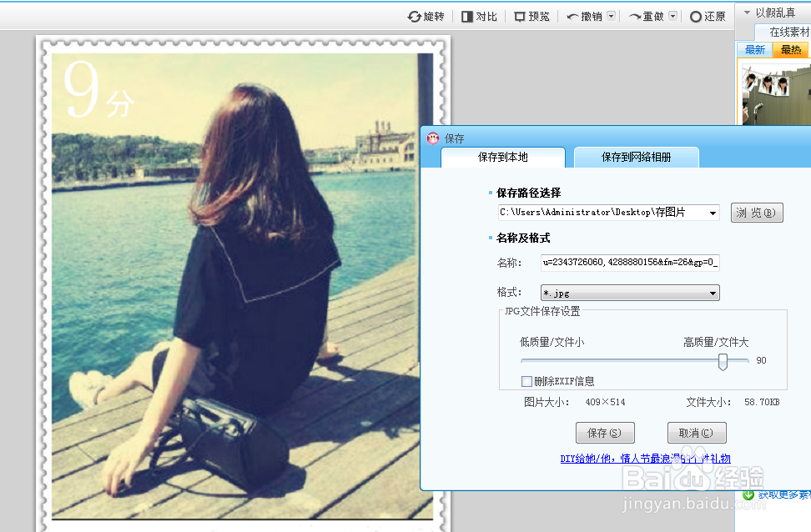Toggle the 删除EXIF信息 checkbox
Screen dimensions: 811x532
click(x=526, y=382)
